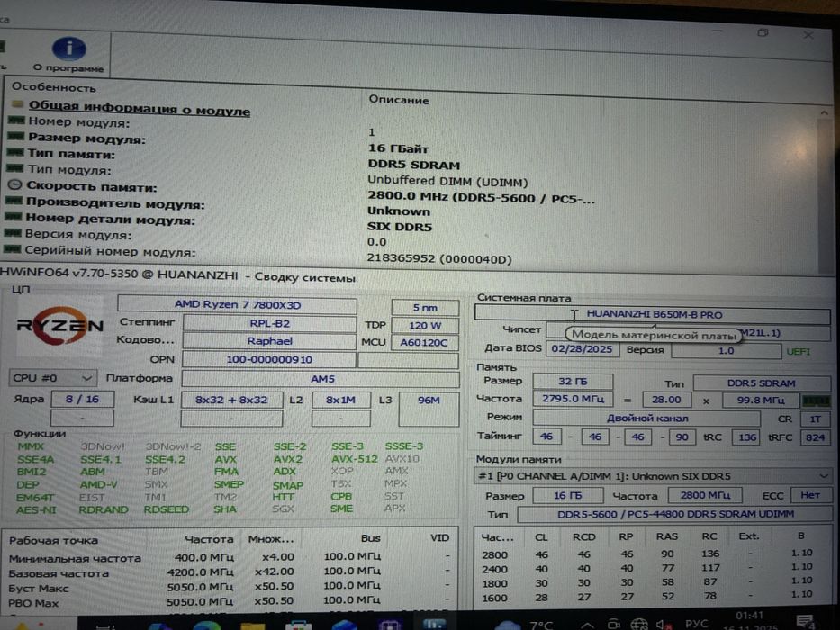Click the network globe icon in the system tray
Viewport: 840px width, 630px height.
pos(638,624)
